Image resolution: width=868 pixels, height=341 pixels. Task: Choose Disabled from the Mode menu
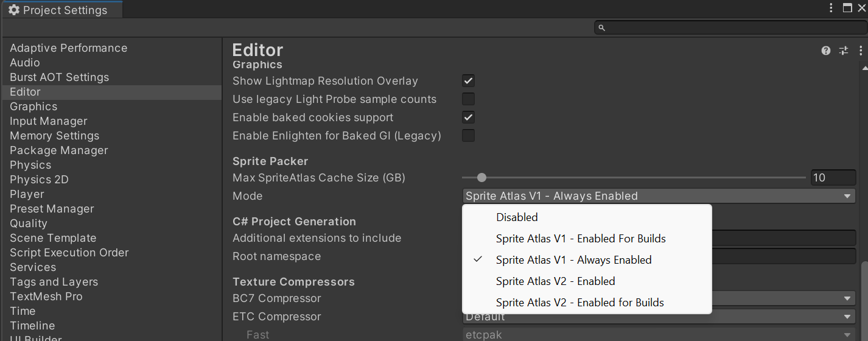coord(517,217)
